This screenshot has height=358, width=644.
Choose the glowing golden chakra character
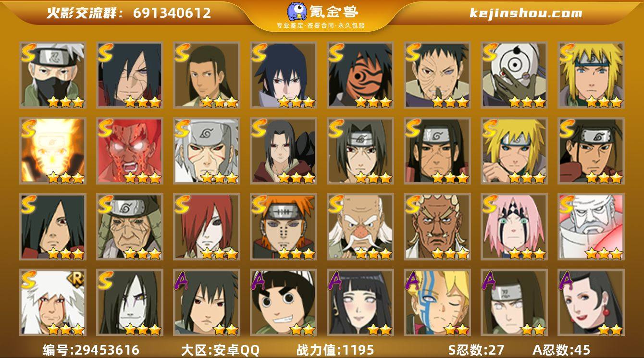click(x=53, y=151)
